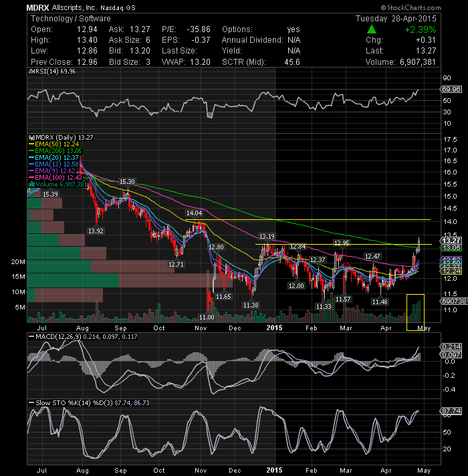Screen dimensions: 468x476
Task: Click the green EMA(200) legend color dash
Action: point(31,151)
